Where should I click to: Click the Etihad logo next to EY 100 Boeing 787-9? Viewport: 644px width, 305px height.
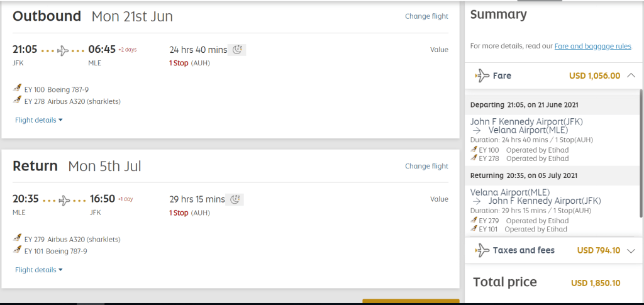[x=17, y=89]
